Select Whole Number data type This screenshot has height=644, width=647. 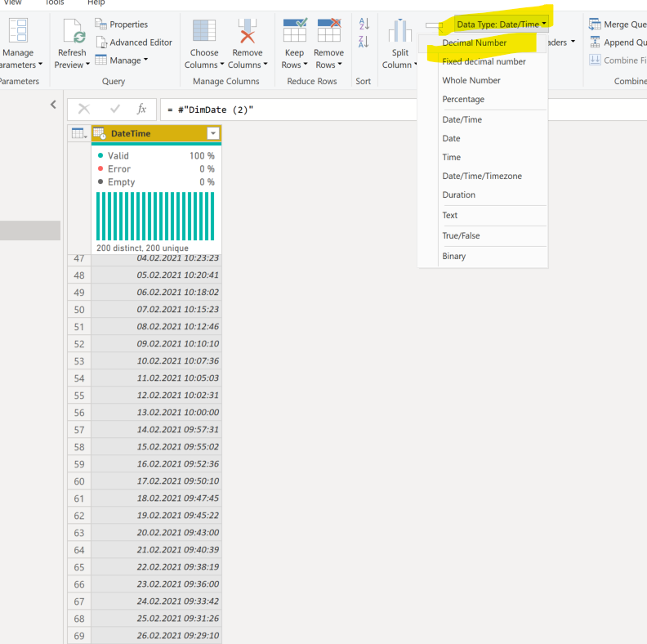[x=482, y=80]
